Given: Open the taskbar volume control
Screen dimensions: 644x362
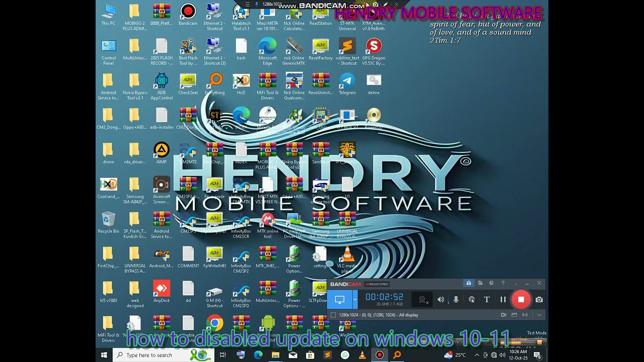Looking at the screenshot, I should 503,355.
